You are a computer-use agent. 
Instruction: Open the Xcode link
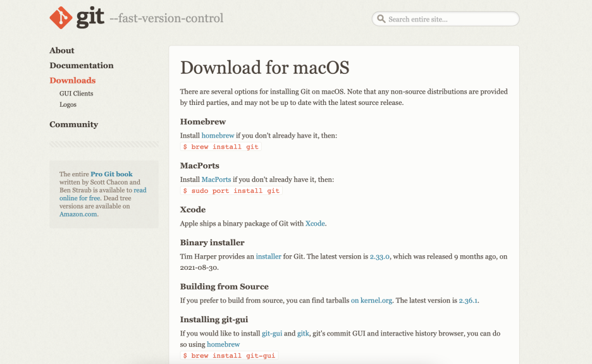(315, 223)
